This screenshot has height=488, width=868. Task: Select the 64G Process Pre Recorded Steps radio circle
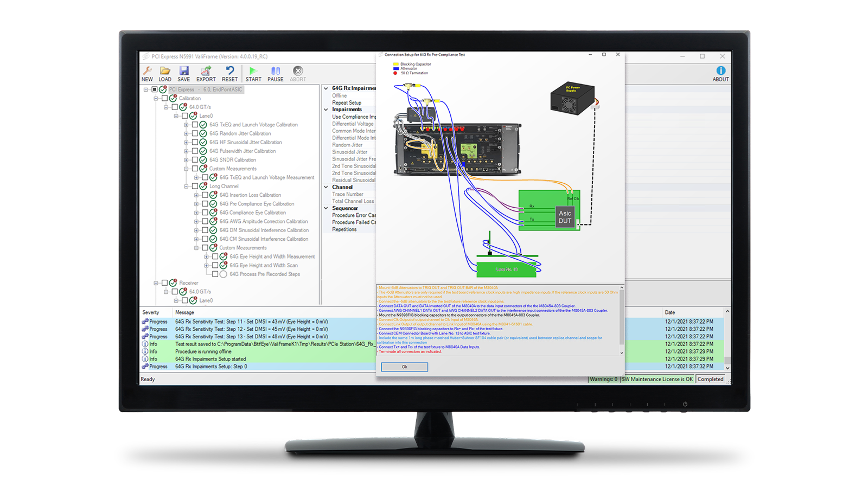(222, 274)
